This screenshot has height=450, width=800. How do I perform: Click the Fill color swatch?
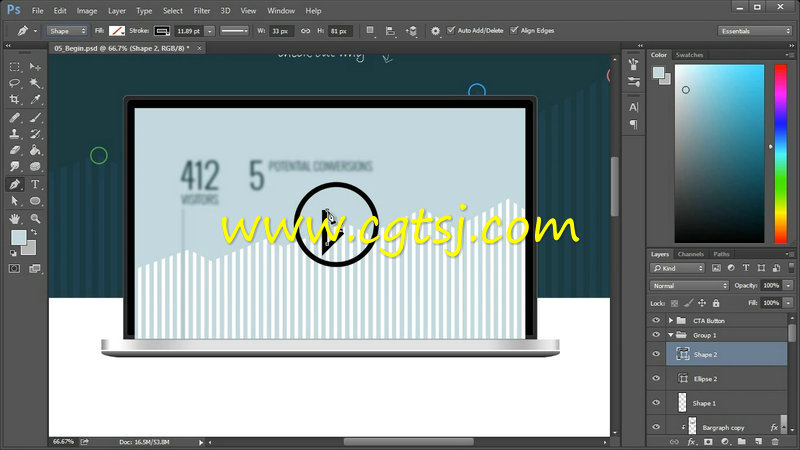(x=117, y=31)
